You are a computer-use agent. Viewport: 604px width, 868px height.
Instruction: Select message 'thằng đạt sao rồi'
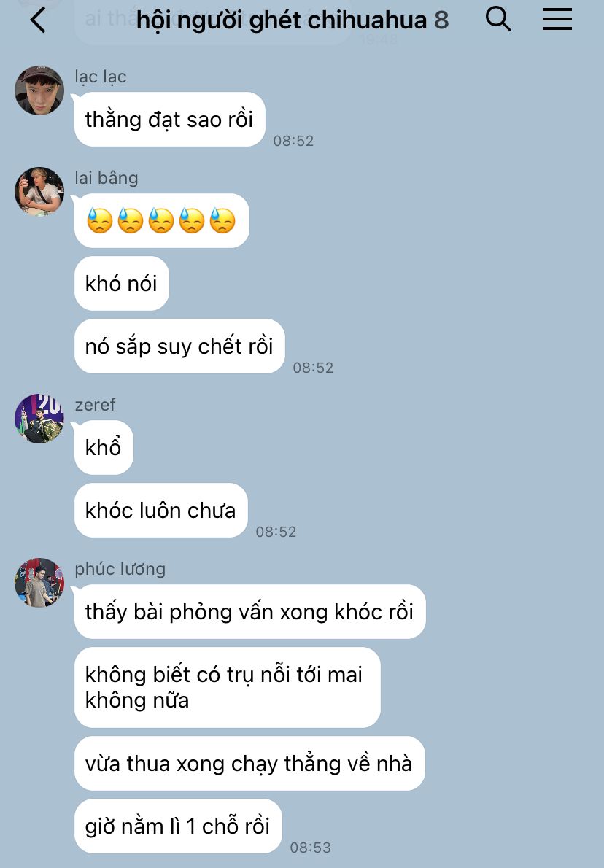169,119
